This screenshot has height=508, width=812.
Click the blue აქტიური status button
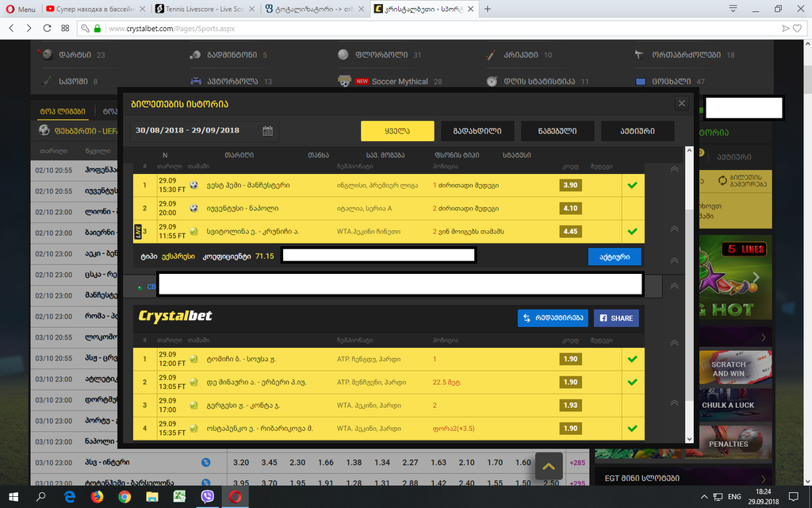pos(615,256)
